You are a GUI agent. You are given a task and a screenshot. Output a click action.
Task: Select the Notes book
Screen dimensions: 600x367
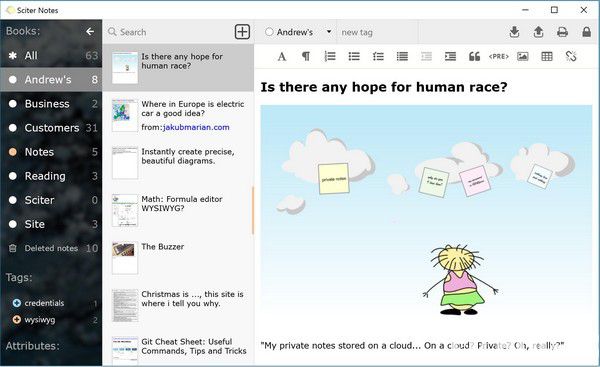pyautogui.click(x=51, y=152)
